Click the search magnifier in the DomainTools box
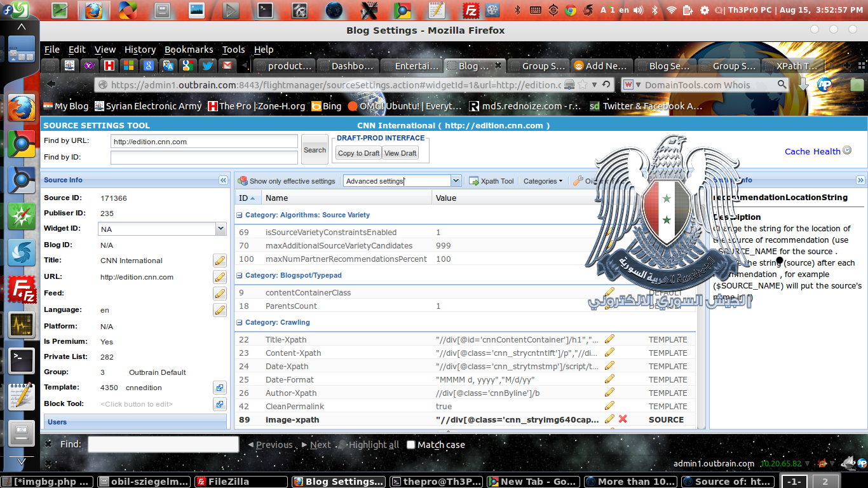Image resolution: width=868 pixels, height=488 pixels. (782, 85)
